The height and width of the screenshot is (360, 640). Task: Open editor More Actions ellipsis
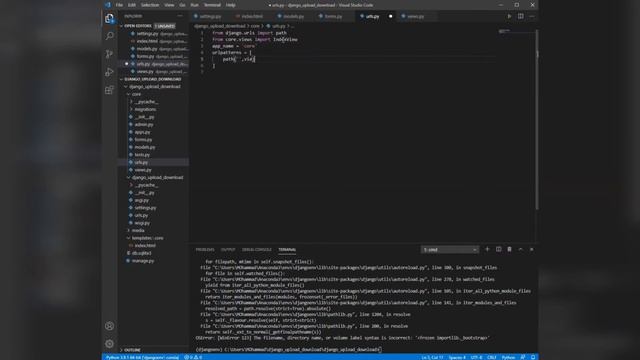(x=531, y=16)
